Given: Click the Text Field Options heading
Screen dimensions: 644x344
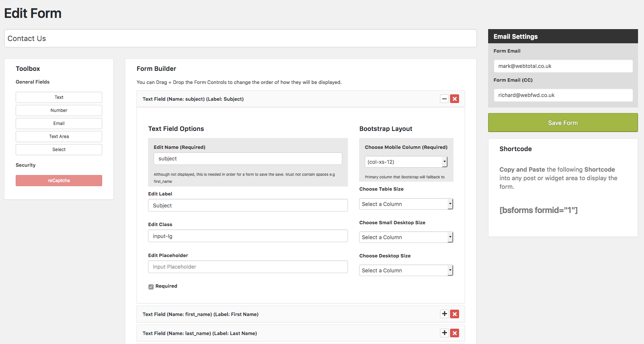Looking at the screenshot, I should tap(176, 129).
